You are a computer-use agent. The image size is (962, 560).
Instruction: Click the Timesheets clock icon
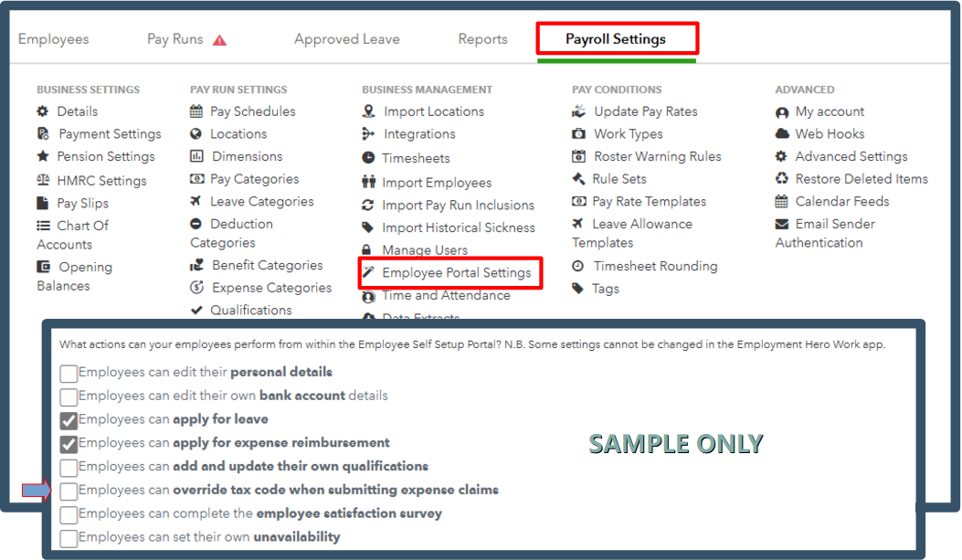(368, 158)
